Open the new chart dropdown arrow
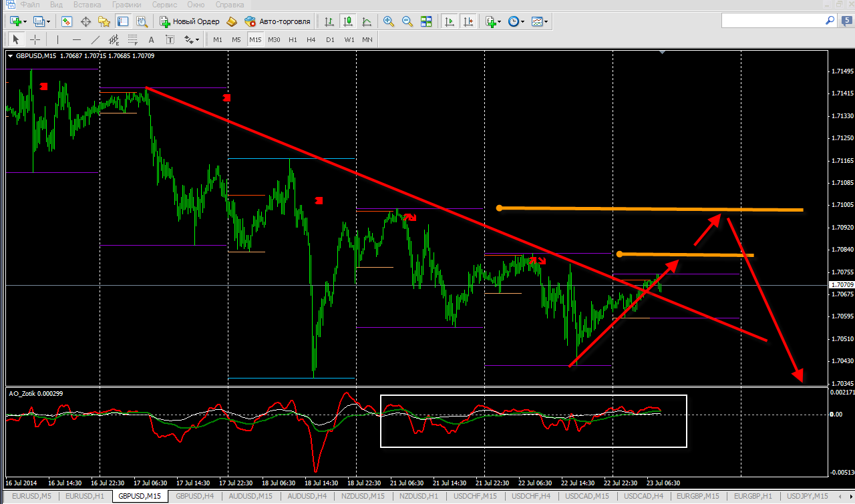Viewport: 855px width, 504px height. click(25, 21)
